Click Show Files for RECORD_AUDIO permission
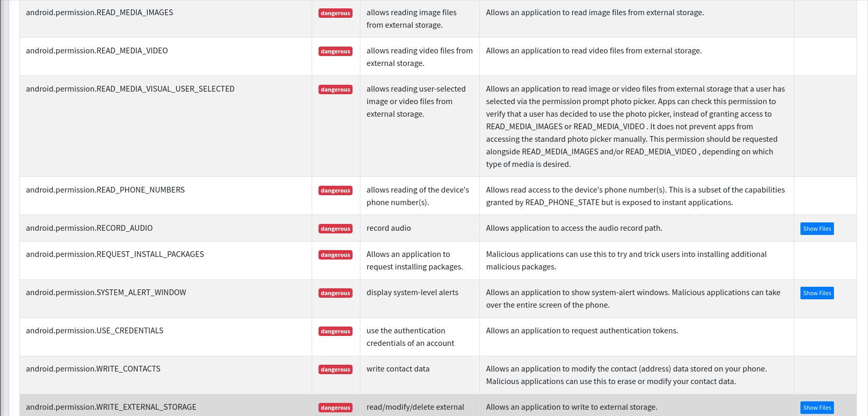This screenshot has height=416, width=868. (817, 229)
